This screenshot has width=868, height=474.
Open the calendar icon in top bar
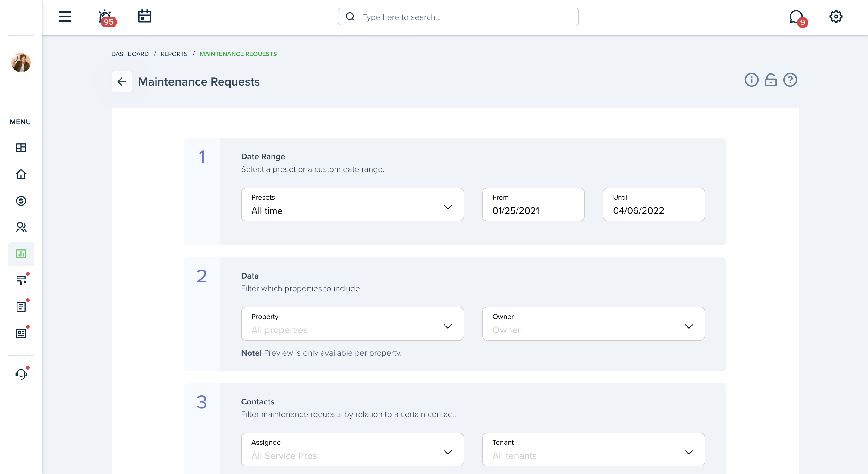(x=145, y=16)
